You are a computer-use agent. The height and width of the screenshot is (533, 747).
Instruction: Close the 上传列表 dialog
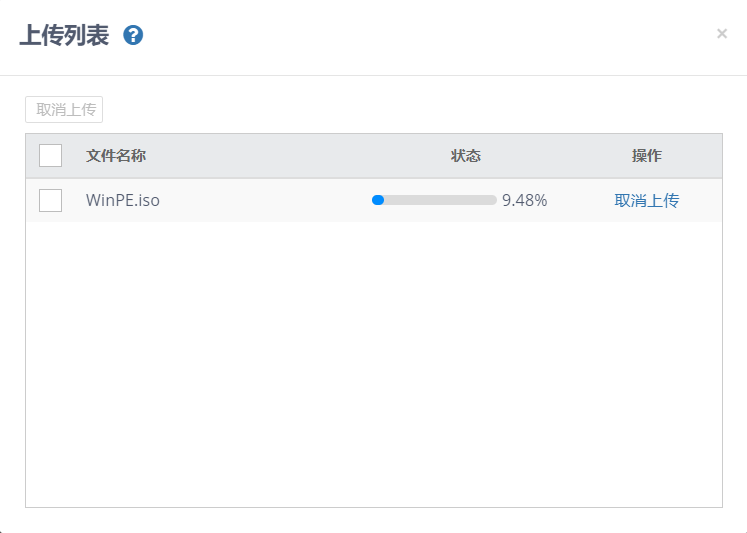coord(722,34)
